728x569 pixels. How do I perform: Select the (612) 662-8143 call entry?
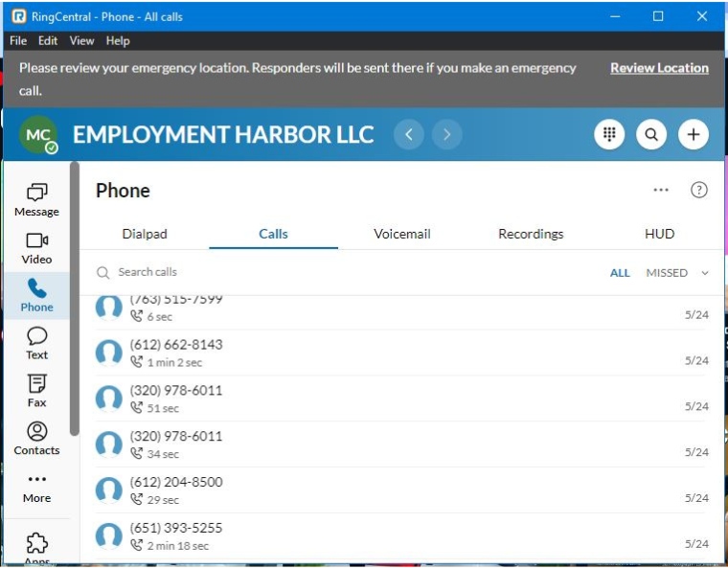[402, 353]
